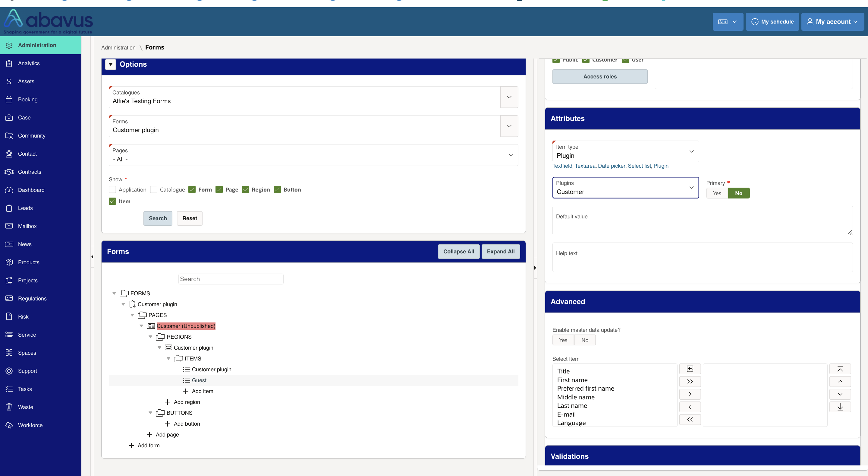The height and width of the screenshot is (476, 868).
Task: Uncheck the Region checkbox
Action: (246, 190)
